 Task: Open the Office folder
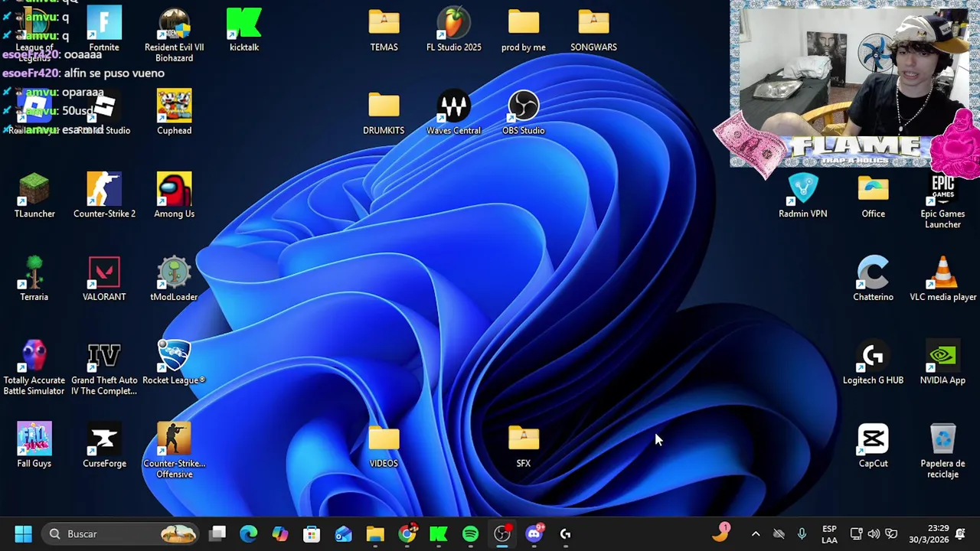point(874,195)
